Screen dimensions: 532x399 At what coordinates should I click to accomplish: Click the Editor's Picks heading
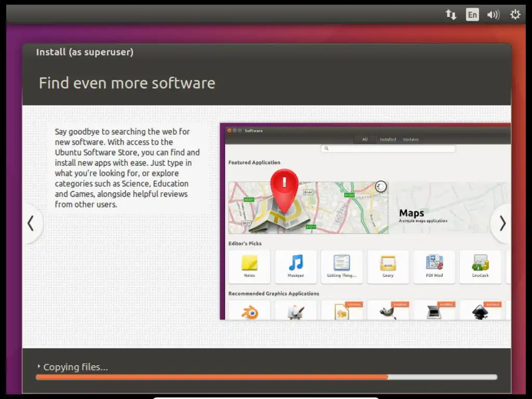tap(245, 243)
